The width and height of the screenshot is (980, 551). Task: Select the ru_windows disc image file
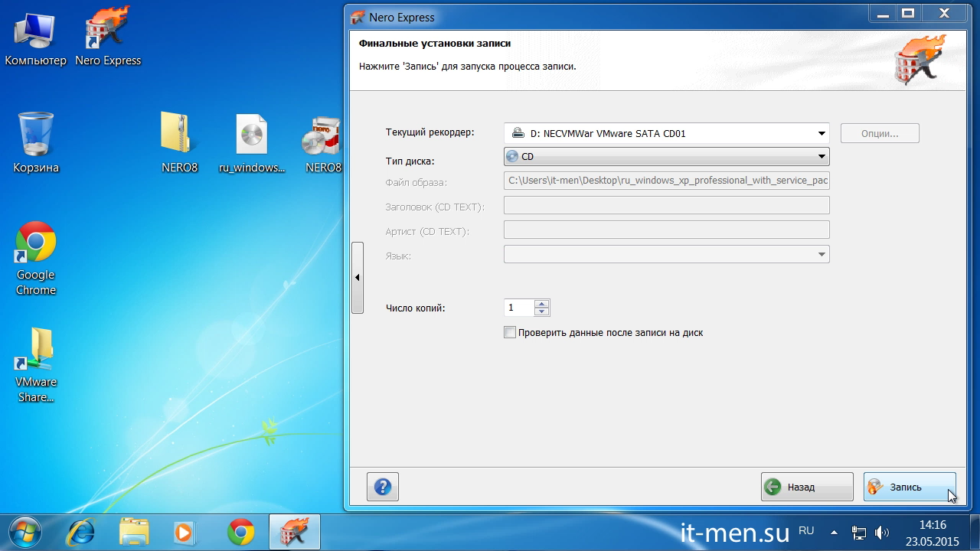pos(252,143)
